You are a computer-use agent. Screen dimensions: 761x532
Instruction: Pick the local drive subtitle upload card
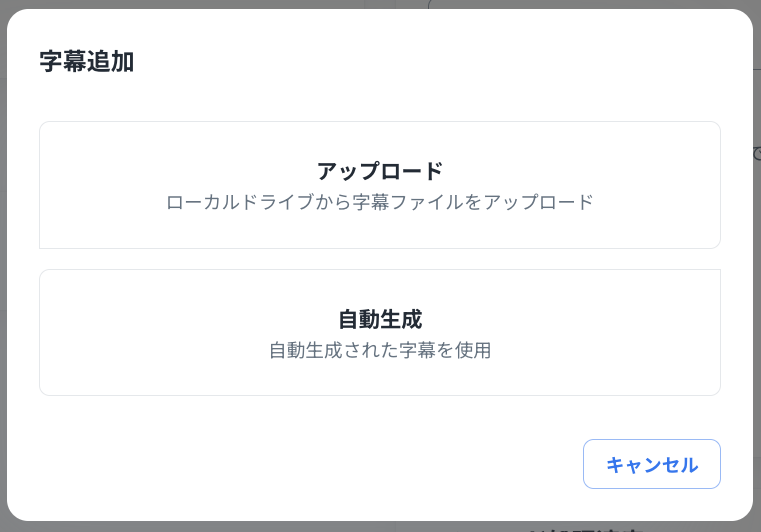380,185
